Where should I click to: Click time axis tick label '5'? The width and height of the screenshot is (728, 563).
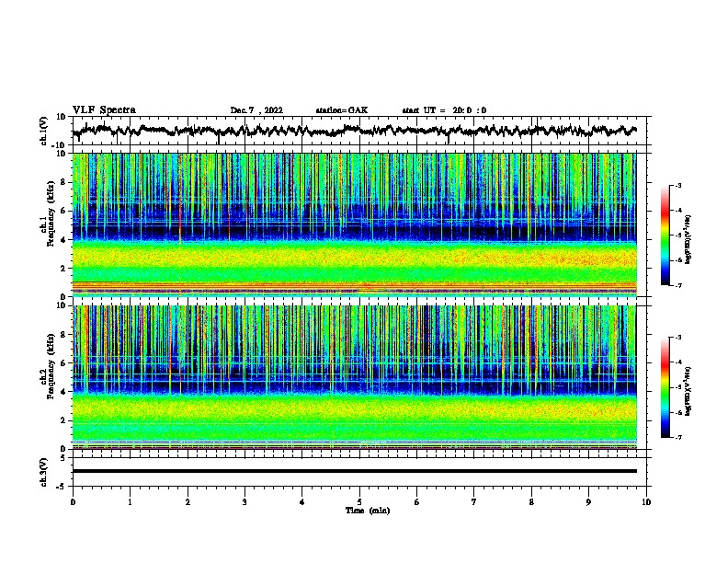pyautogui.click(x=359, y=502)
